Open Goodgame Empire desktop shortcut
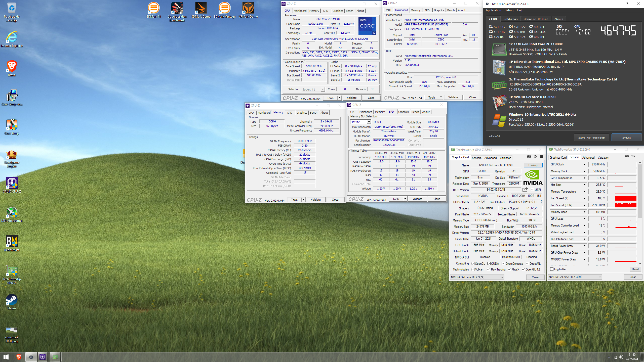 [12, 159]
